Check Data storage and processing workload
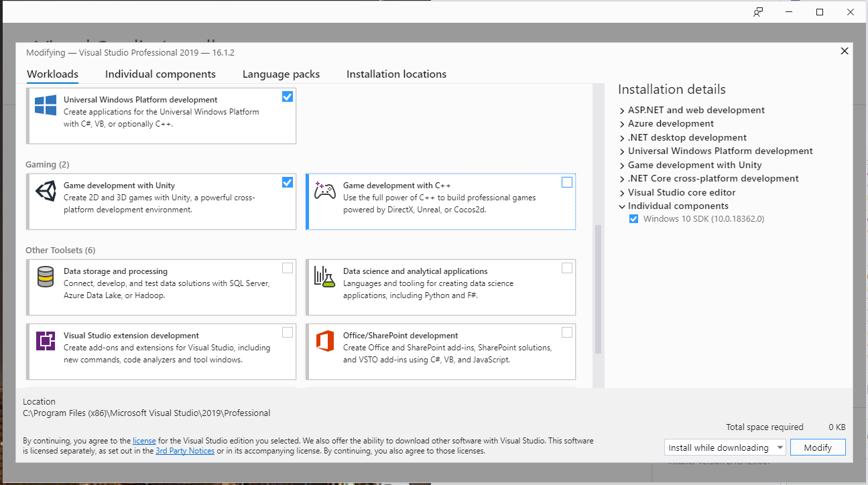The image size is (868, 485). [288, 268]
